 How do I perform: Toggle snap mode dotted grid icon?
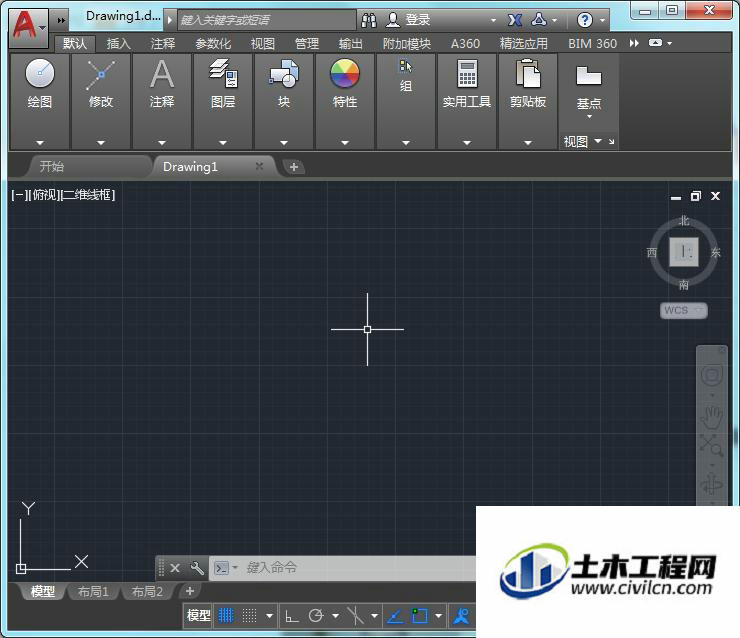point(249,615)
